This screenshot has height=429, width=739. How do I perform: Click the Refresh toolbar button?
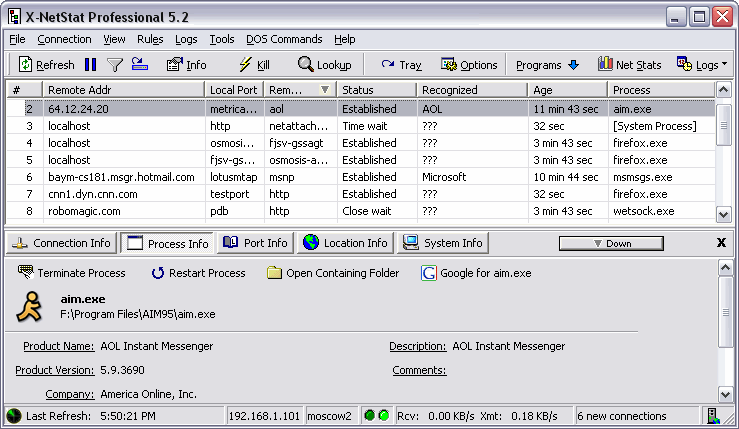[46, 65]
